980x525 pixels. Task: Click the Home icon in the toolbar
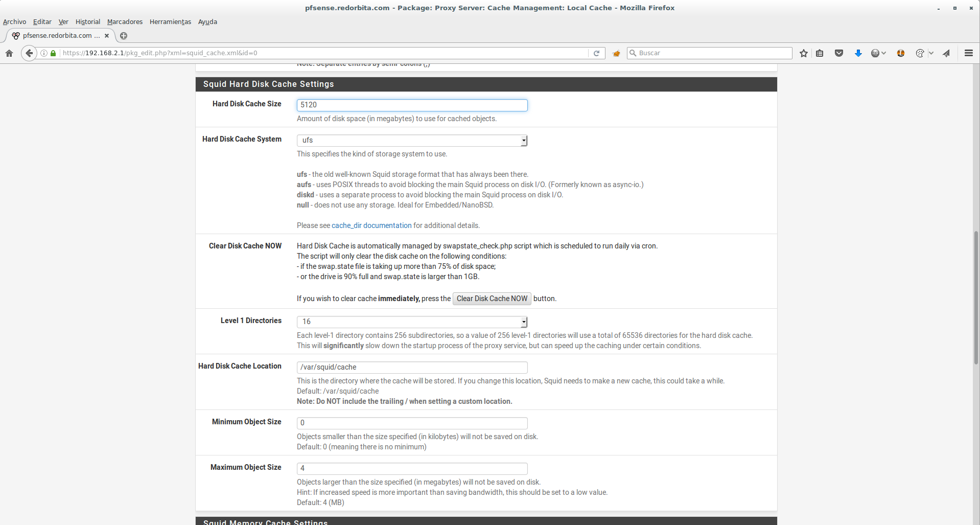click(x=9, y=53)
